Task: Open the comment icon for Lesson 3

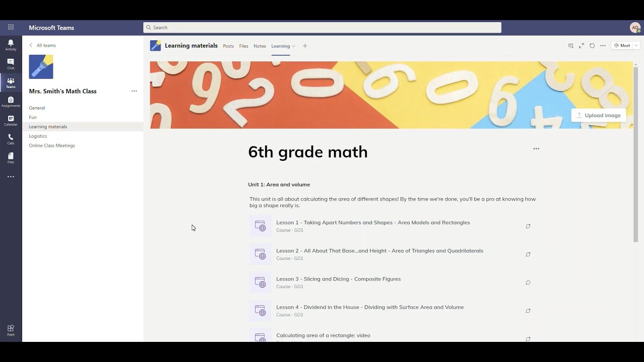Action: click(x=528, y=283)
